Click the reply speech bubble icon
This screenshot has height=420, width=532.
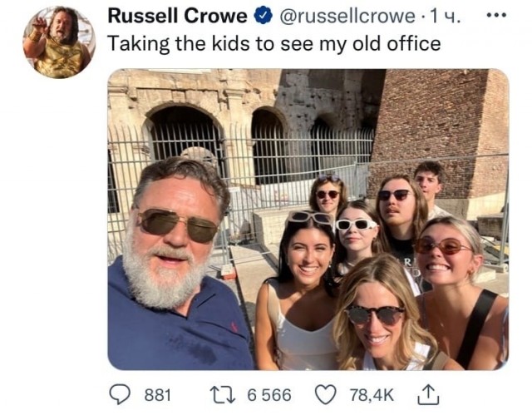pyautogui.click(x=121, y=395)
